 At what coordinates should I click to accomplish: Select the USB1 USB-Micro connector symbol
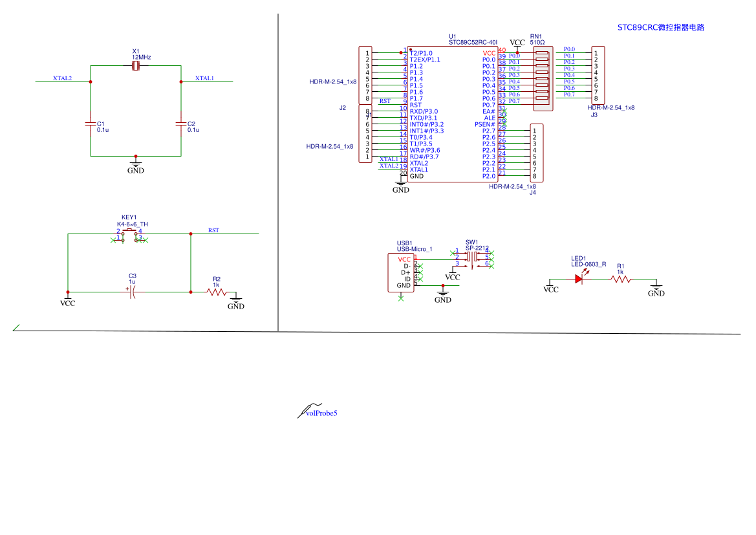point(401,272)
